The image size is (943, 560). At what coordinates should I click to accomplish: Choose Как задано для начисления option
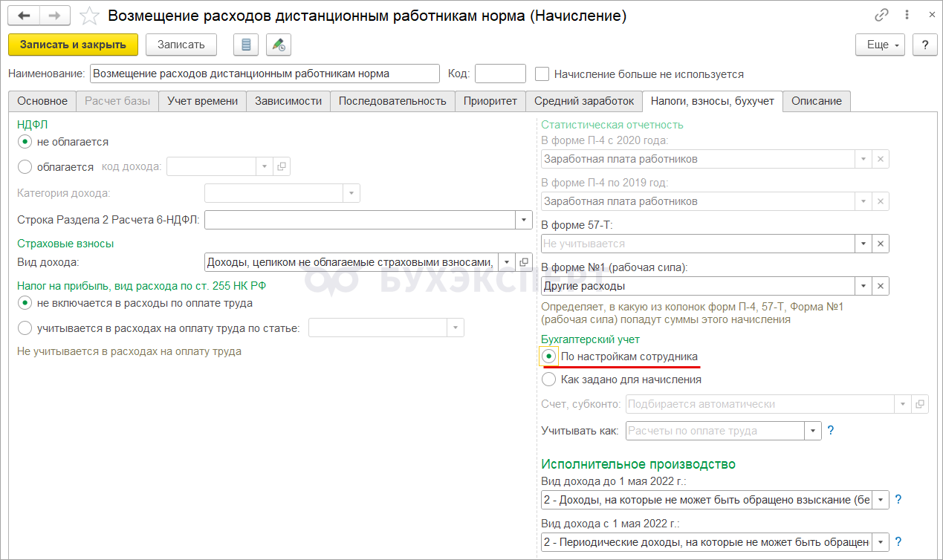tap(549, 380)
